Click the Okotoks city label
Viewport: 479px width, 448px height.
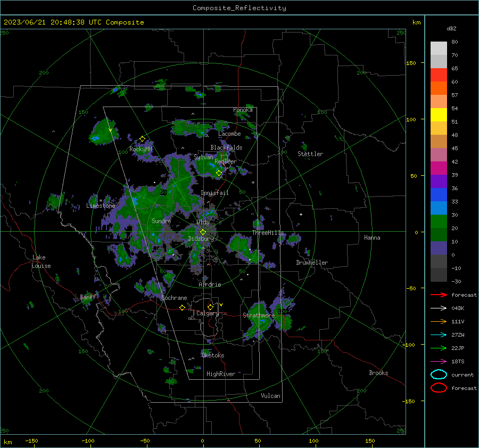(213, 355)
